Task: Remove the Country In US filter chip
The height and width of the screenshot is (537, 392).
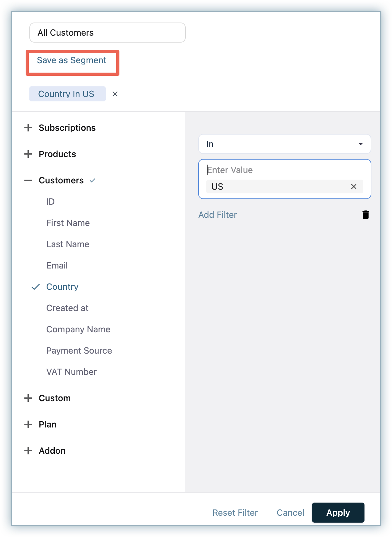Action: pos(115,94)
